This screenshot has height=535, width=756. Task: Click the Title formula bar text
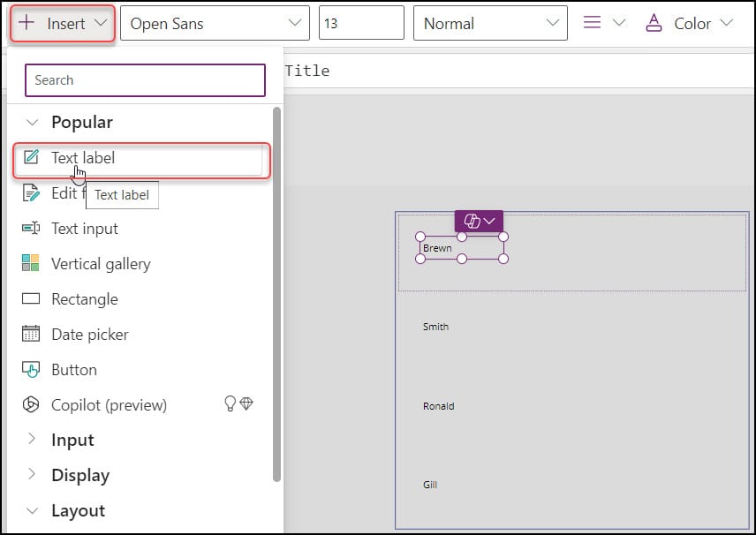(x=307, y=71)
